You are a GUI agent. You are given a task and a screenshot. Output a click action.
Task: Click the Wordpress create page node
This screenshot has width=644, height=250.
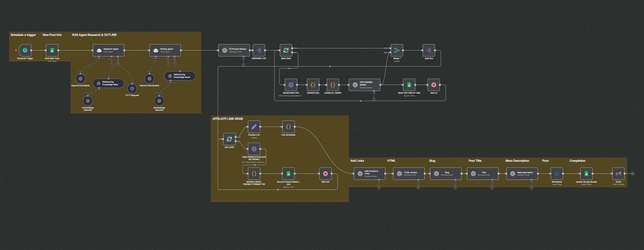pyautogui.click(x=557, y=174)
